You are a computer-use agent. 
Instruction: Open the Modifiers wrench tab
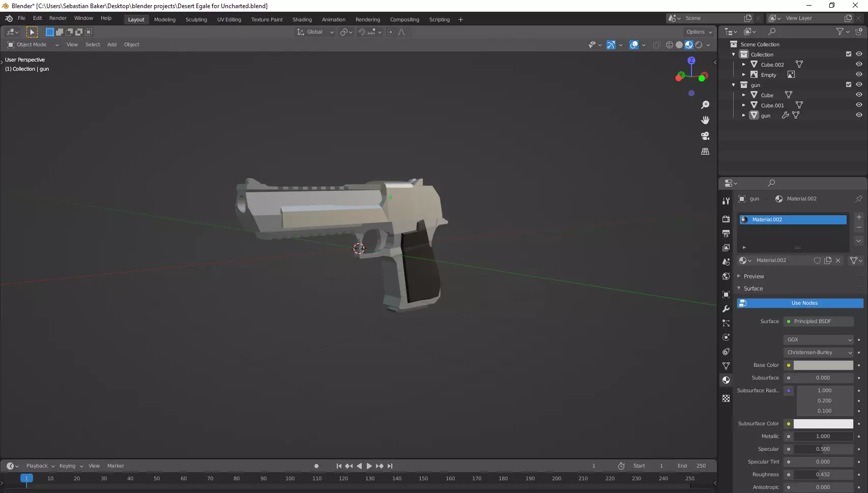coord(726,309)
